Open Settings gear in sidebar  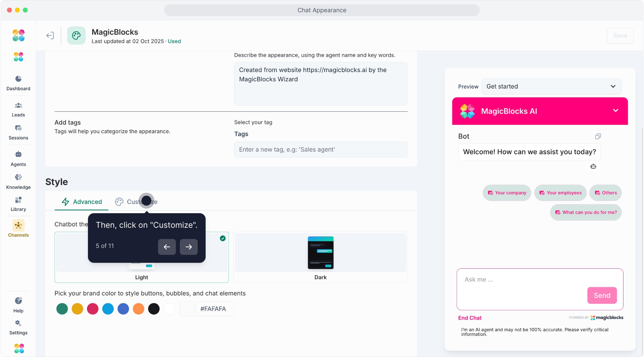pos(18,323)
